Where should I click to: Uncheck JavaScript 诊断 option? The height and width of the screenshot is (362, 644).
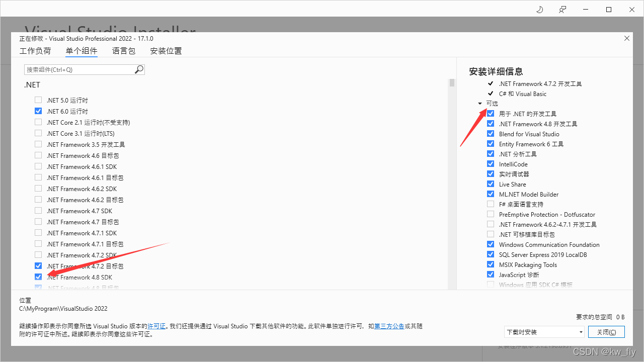[491, 275]
